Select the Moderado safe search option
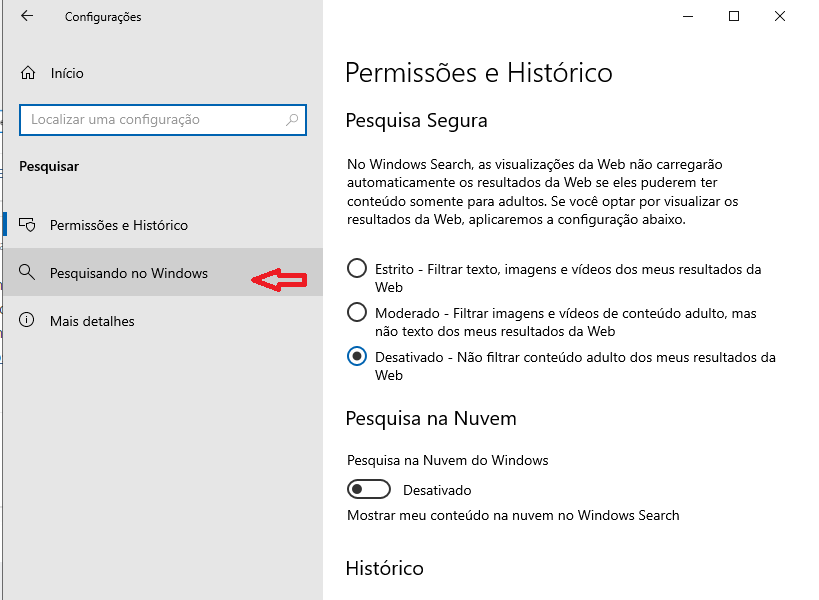 click(x=357, y=312)
